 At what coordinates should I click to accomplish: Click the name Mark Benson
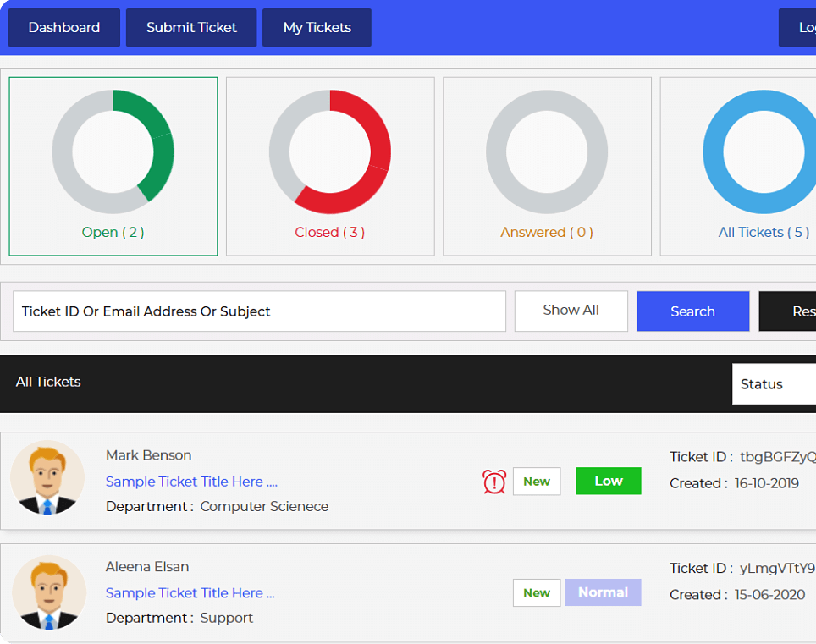149,455
